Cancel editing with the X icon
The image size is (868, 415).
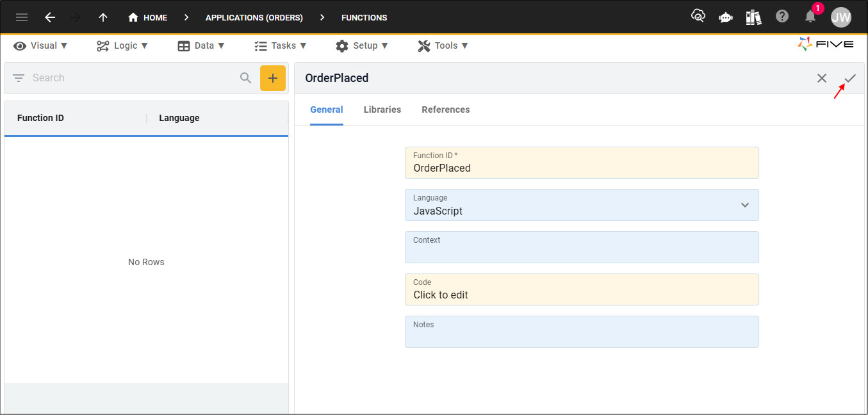[822, 78]
